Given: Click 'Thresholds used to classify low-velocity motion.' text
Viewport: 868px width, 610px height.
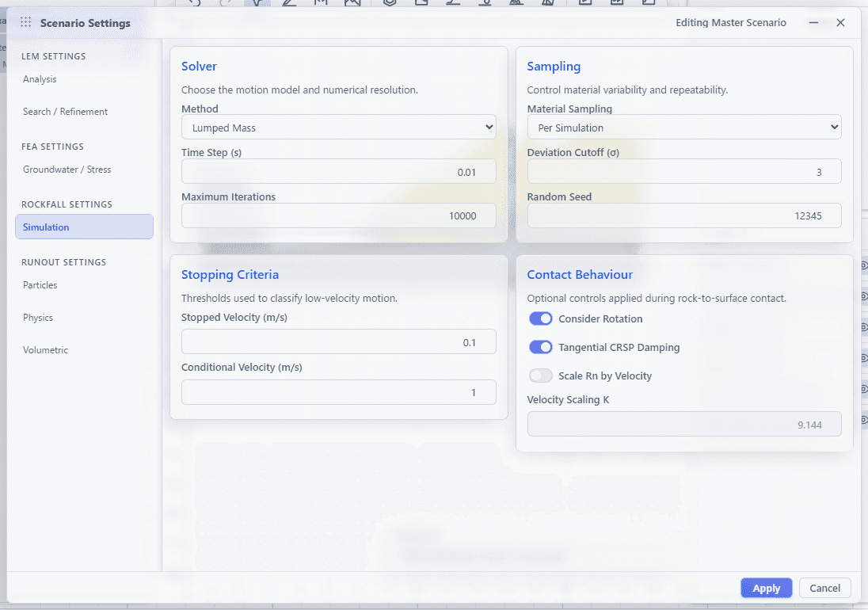Looking at the screenshot, I should [x=290, y=299].
